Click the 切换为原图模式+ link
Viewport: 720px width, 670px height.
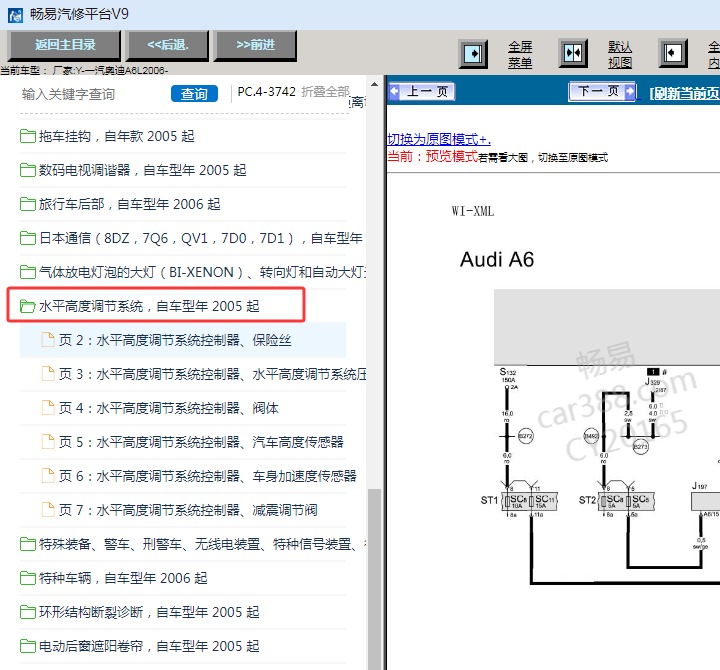point(439,139)
